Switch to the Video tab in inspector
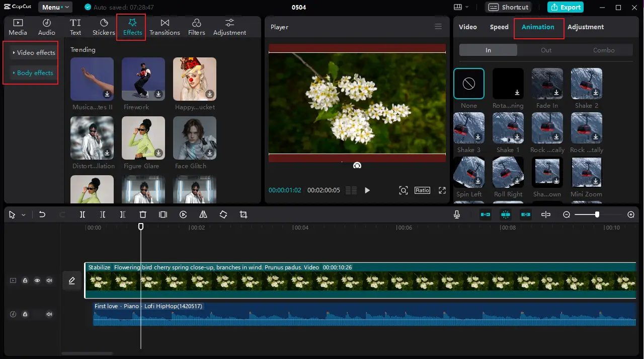Viewport: 644px width, 359px height. pyautogui.click(x=468, y=27)
